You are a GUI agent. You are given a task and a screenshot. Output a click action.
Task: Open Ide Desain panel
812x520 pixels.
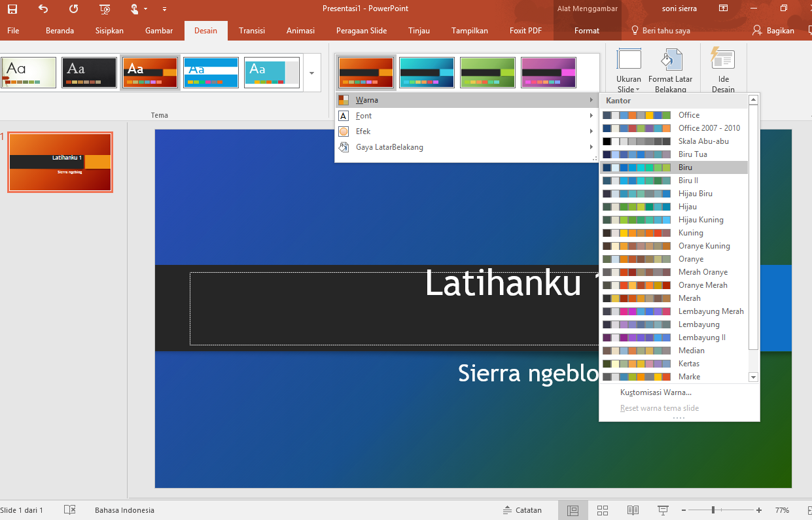point(722,67)
